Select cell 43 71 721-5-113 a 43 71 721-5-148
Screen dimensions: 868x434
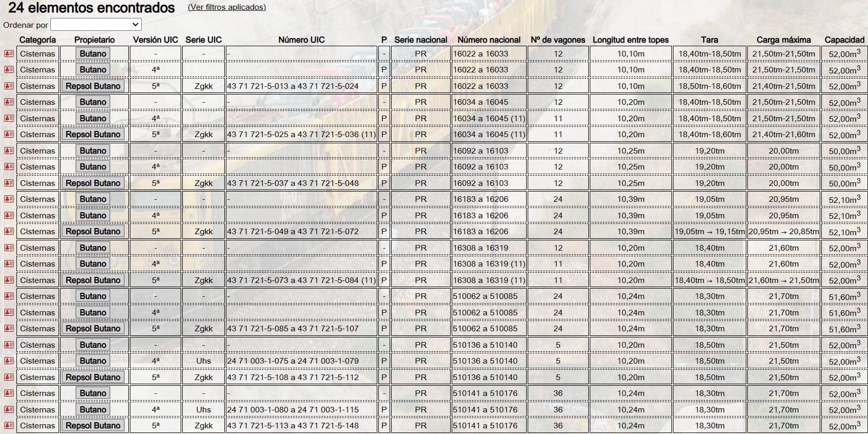point(301,425)
